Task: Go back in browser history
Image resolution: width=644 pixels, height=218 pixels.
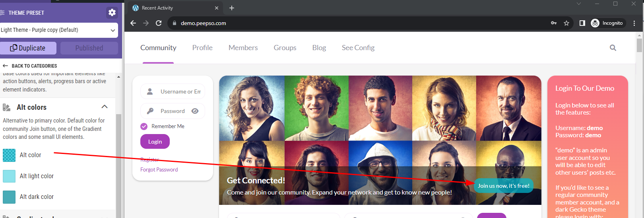Action: click(x=133, y=23)
